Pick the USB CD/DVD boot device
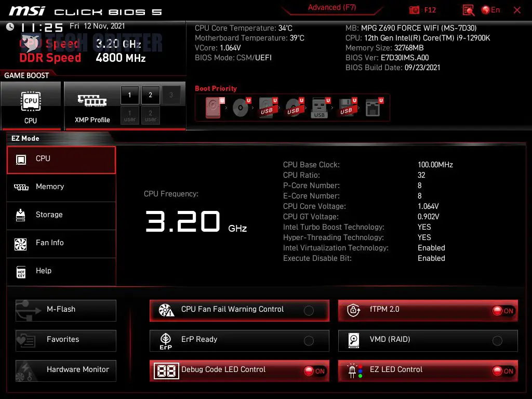This screenshot has height=399, width=532. click(295, 108)
